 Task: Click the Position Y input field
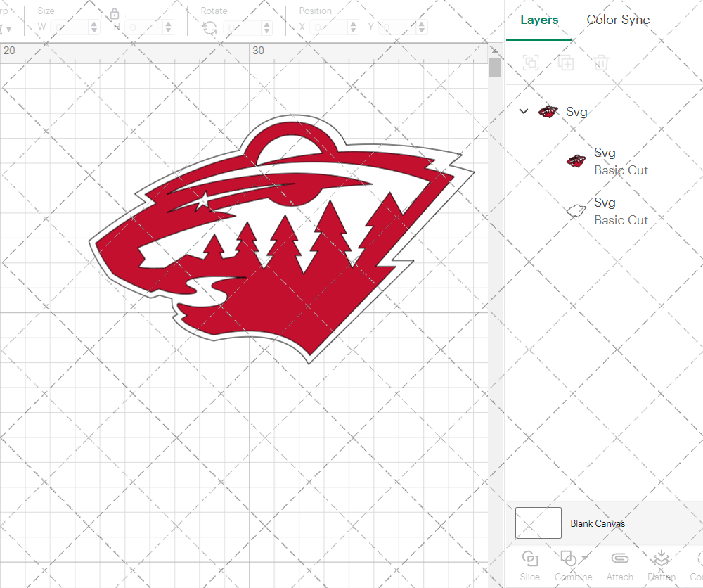click(397, 27)
